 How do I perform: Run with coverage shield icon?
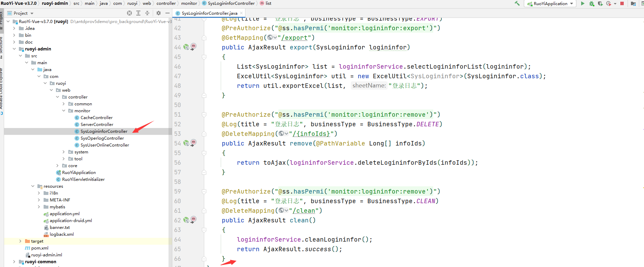tap(600, 3)
